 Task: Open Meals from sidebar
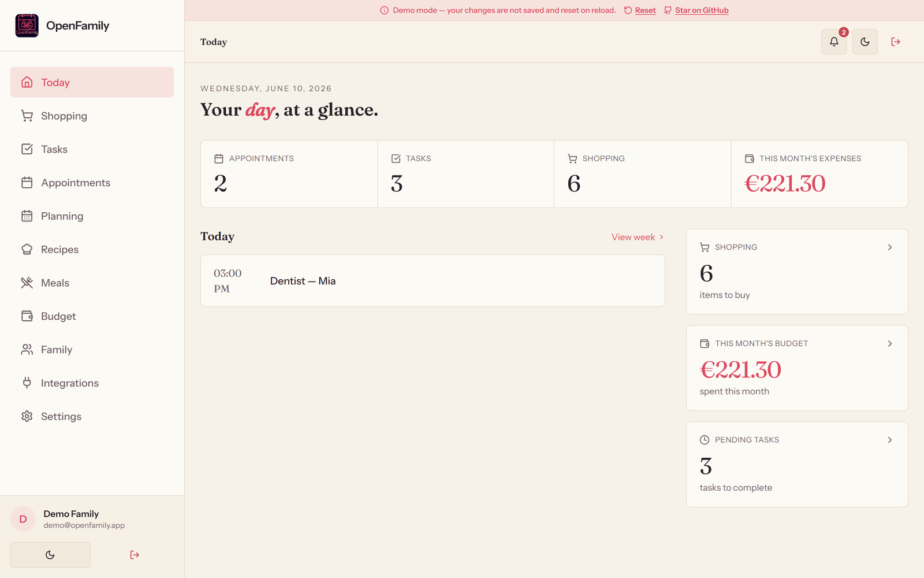point(92,283)
